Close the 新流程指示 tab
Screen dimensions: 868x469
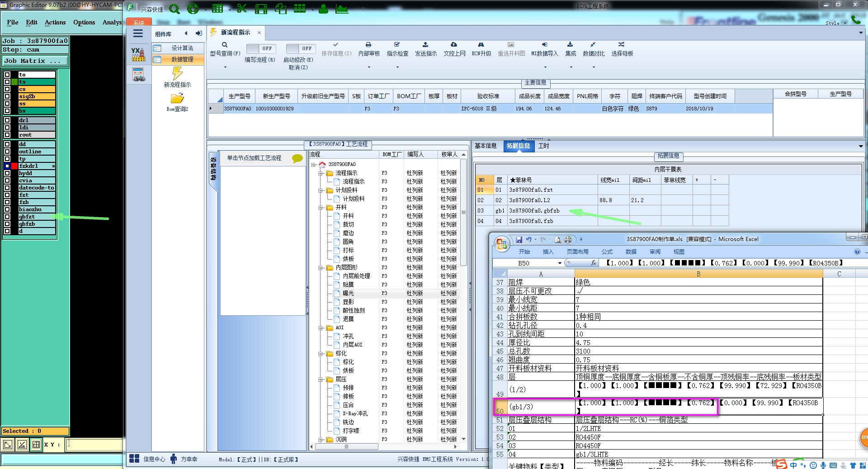259,33
